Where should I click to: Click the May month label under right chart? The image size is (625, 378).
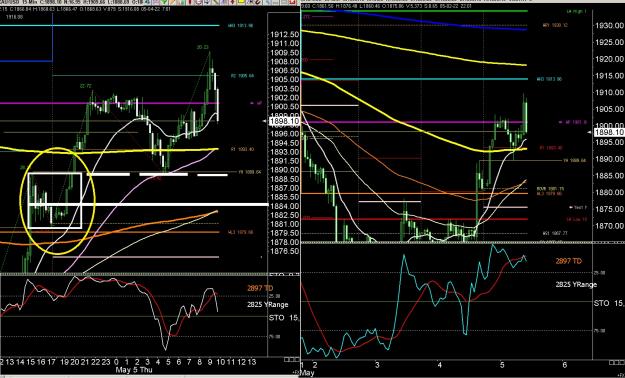[x=307, y=372]
